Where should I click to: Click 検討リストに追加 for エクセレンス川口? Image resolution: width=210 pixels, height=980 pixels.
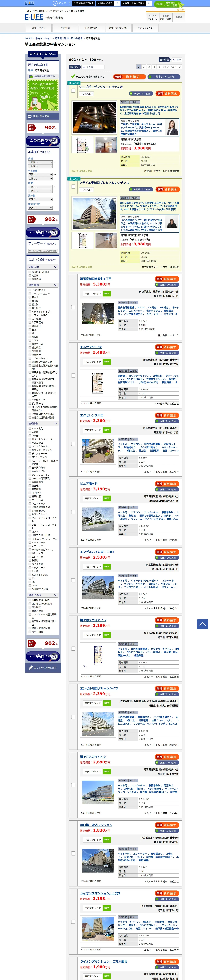[x=167, y=421]
